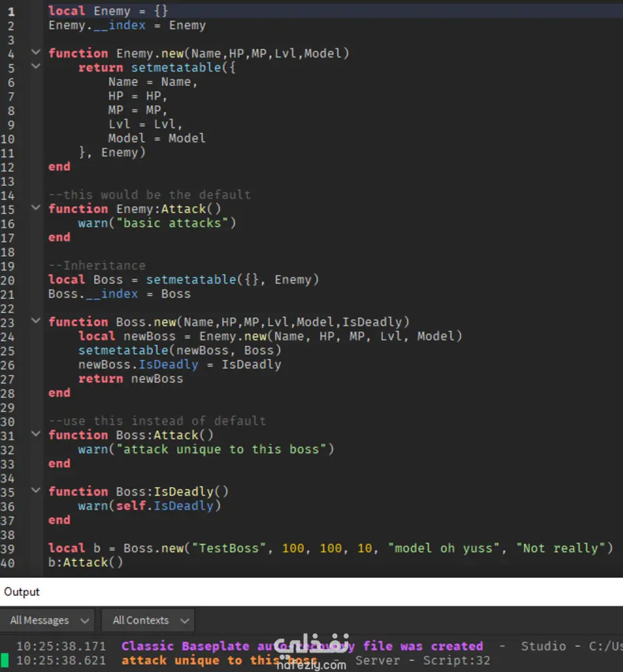Screen dimensions: 623x672
Task: Click '--use this instead of default' comment
Action: 157,421
